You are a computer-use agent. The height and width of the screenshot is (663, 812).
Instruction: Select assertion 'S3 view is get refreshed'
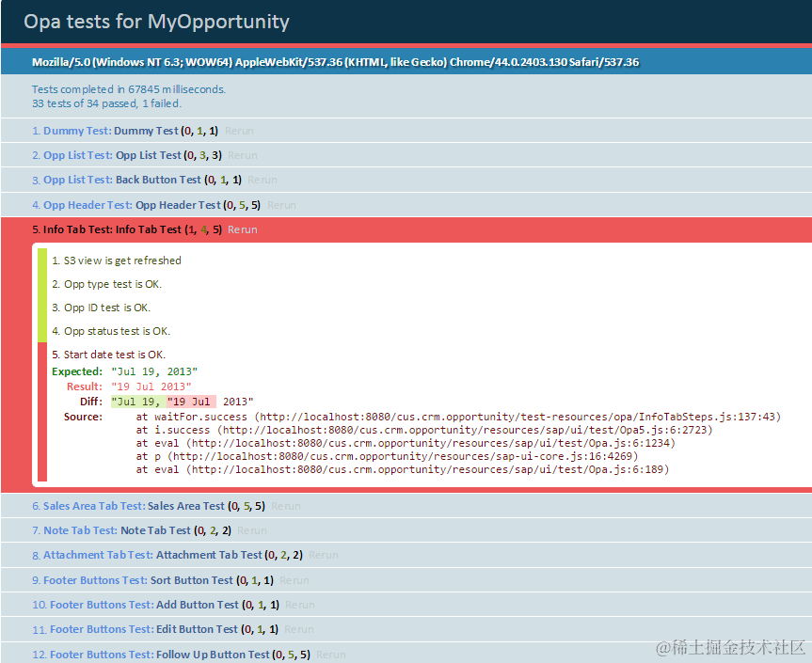(x=117, y=260)
